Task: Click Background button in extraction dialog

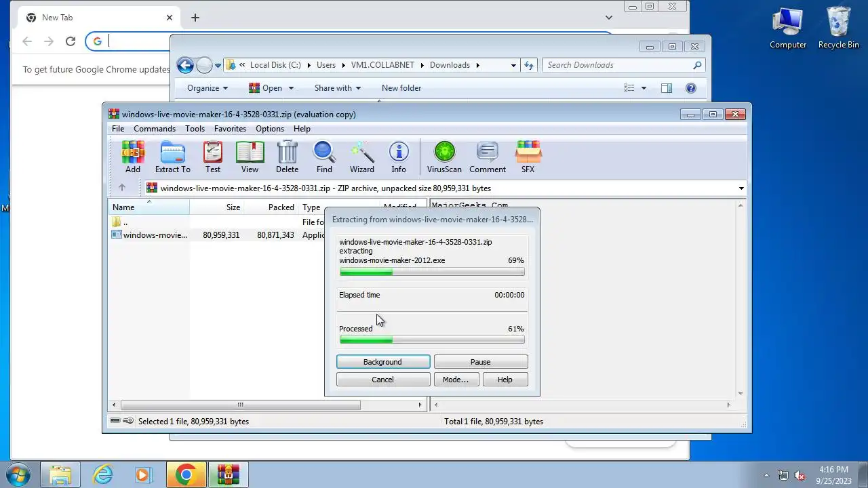Action: point(383,362)
